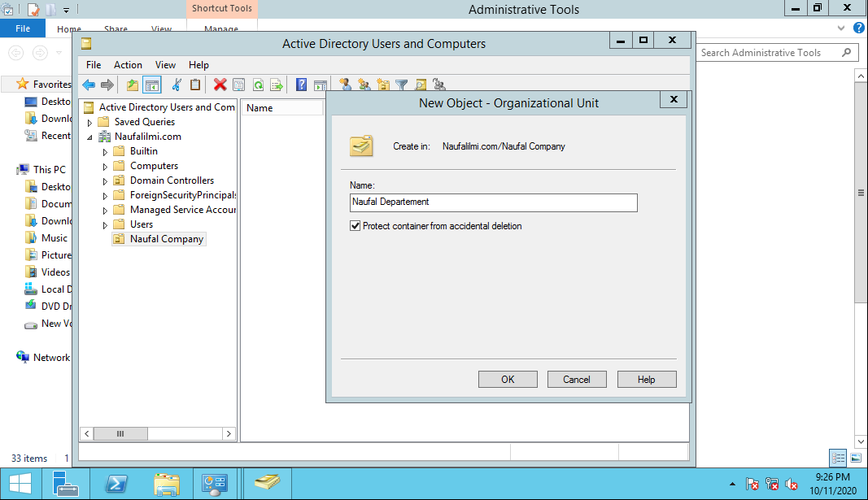Click the funnel Filter Options icon

(x=402, y=85)
